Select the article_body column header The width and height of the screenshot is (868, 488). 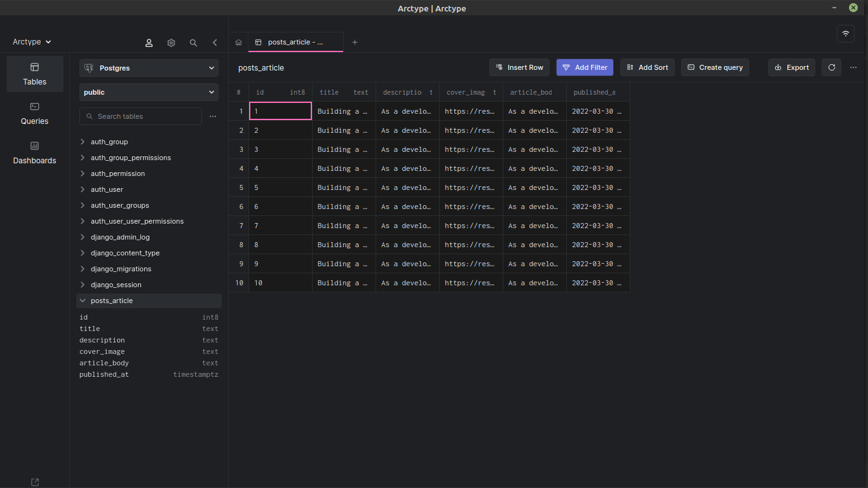coord(534,92)
